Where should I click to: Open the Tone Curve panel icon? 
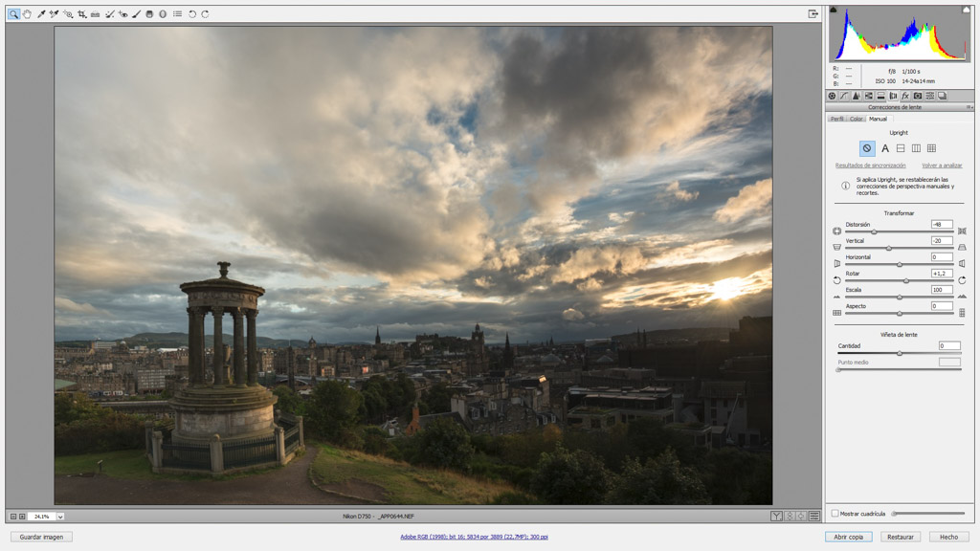click(843, 96)
